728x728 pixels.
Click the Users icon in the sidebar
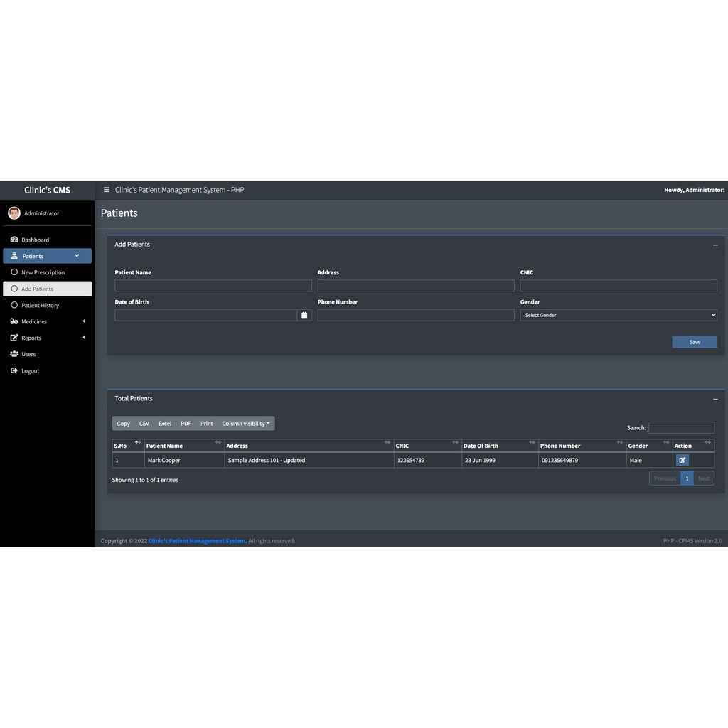[14, 354]
